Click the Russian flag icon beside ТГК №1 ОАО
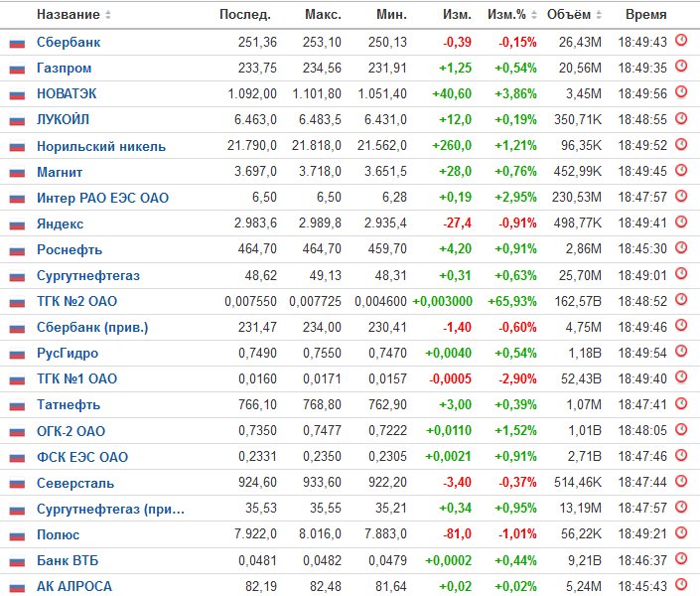Screen dimensions: 700x596 (x=17, y=379)
